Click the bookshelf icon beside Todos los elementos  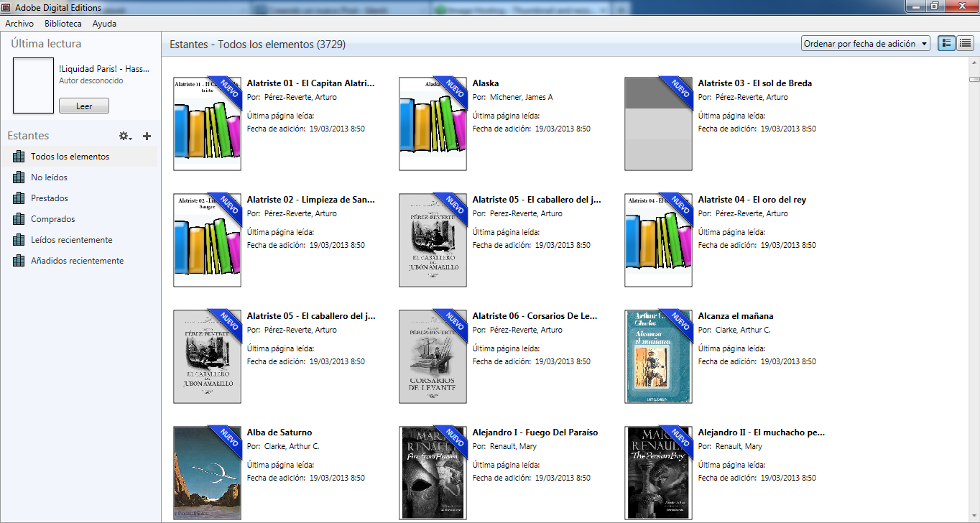coord(19,157)
